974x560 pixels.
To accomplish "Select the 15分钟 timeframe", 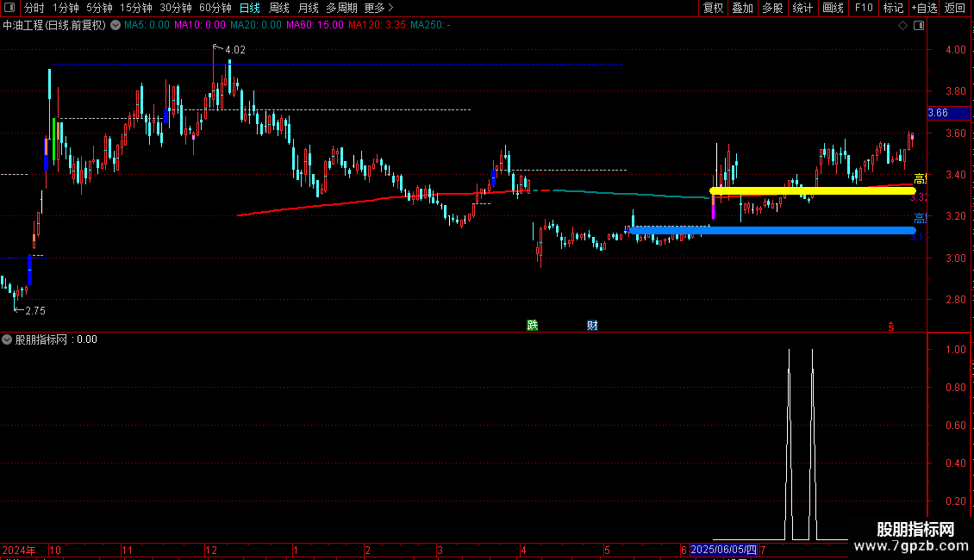I will 136,8.
